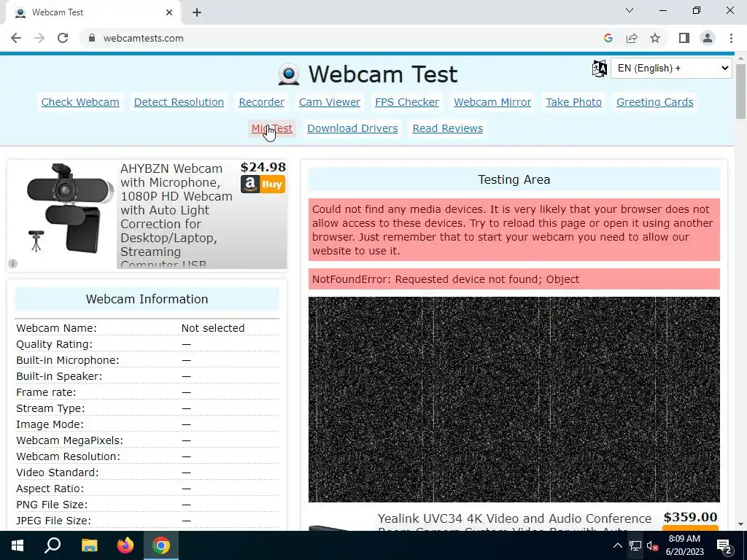
Task: Open the Greeting Cards link
Action: click(654, 102)
